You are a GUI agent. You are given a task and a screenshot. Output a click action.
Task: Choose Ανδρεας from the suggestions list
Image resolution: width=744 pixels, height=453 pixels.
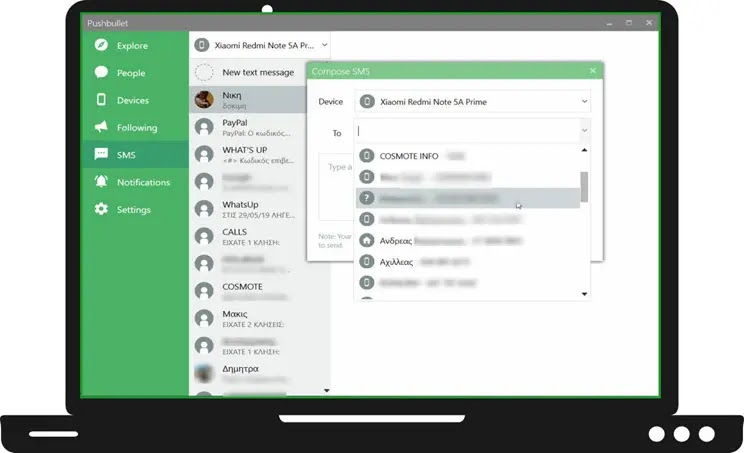coord(468,241)
